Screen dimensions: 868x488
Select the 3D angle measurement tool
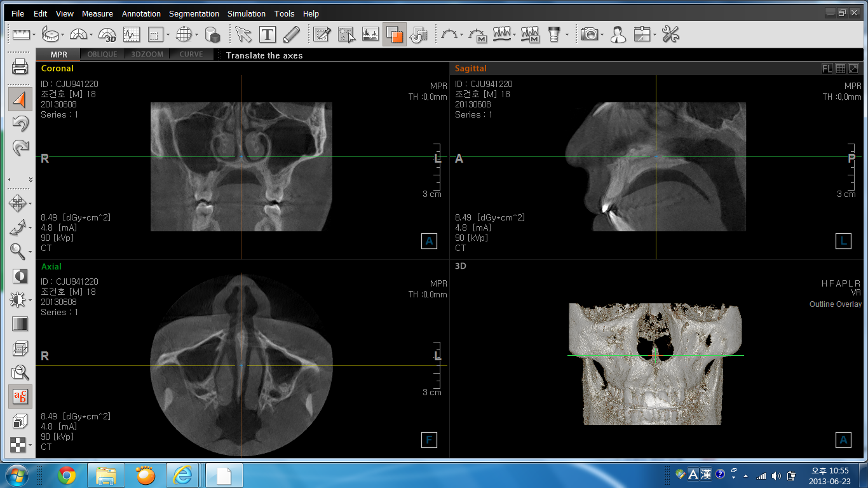click(107, 34)
